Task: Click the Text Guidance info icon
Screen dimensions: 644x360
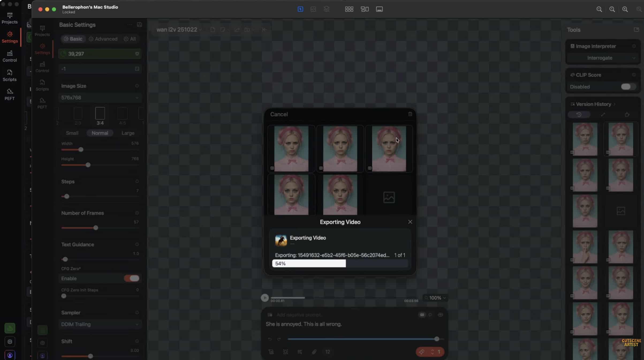Action: 137,245
